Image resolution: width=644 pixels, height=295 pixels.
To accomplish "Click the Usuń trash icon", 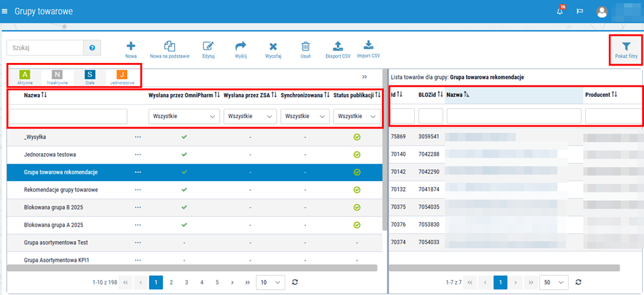I will pyautogui.click(x=305, y=46).
